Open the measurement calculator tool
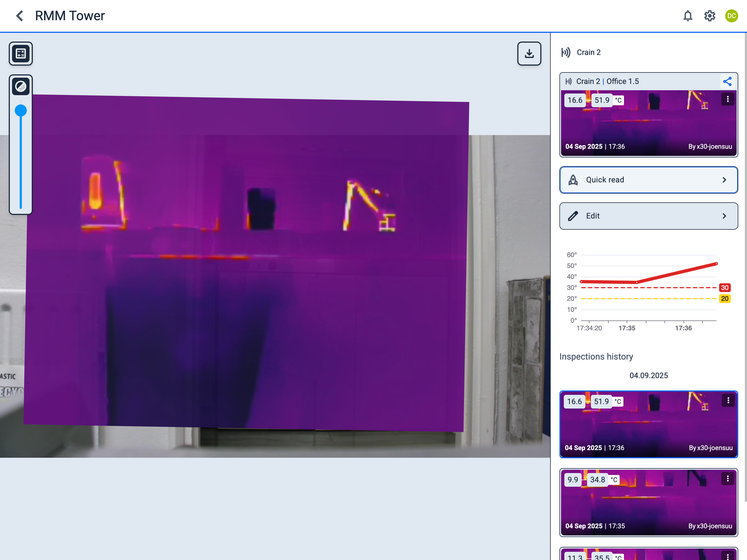The width and height of the screenshot is (747, 560). (21, 53)
